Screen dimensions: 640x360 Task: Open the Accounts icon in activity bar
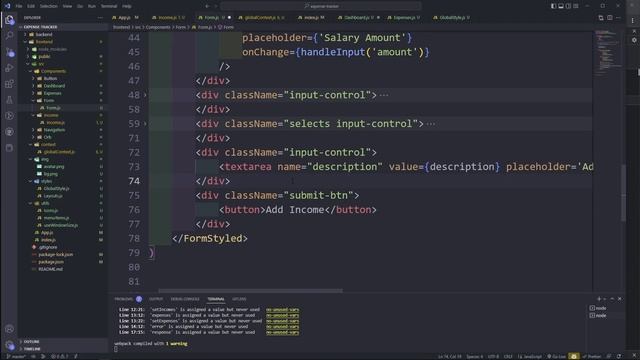(x=9, y=329)
